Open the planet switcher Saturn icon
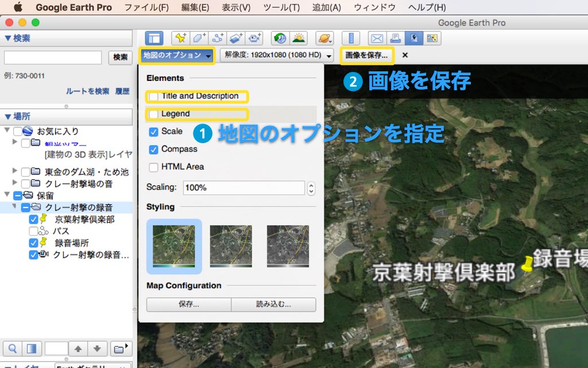Image resolution: width=588 pixels, height=368 pixels. [x=324, y=38]
